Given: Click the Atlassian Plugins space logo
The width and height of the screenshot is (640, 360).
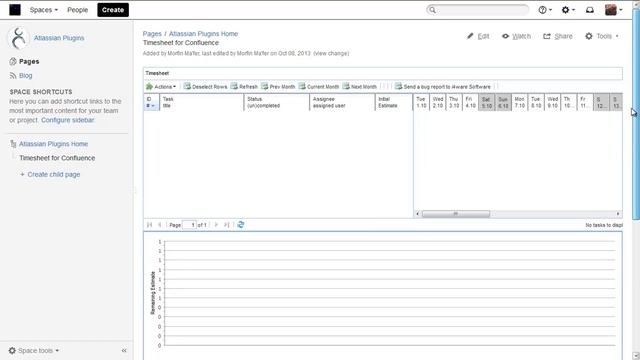Looking at the screenshot, I should pos(18,38).
